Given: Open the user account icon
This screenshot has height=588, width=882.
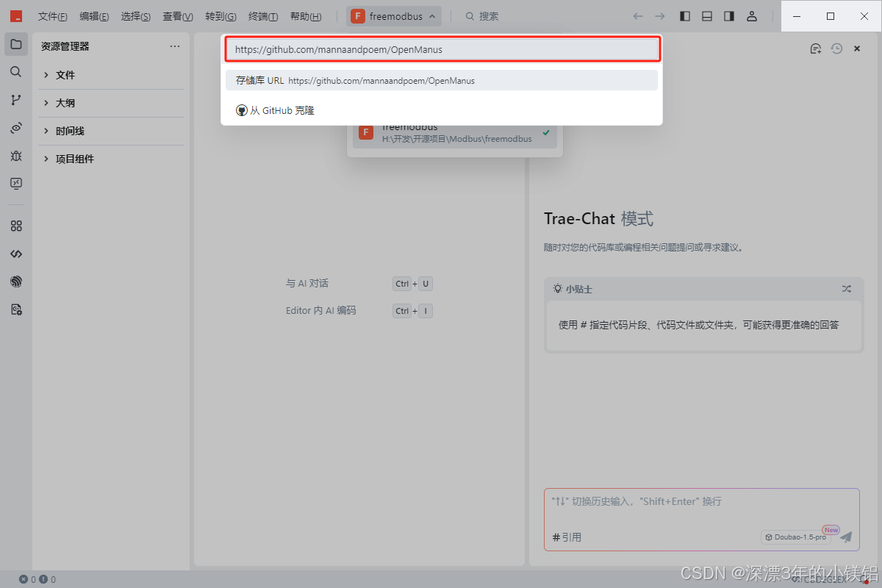Looking at the screenshot, I should click(x=751, y=16).
